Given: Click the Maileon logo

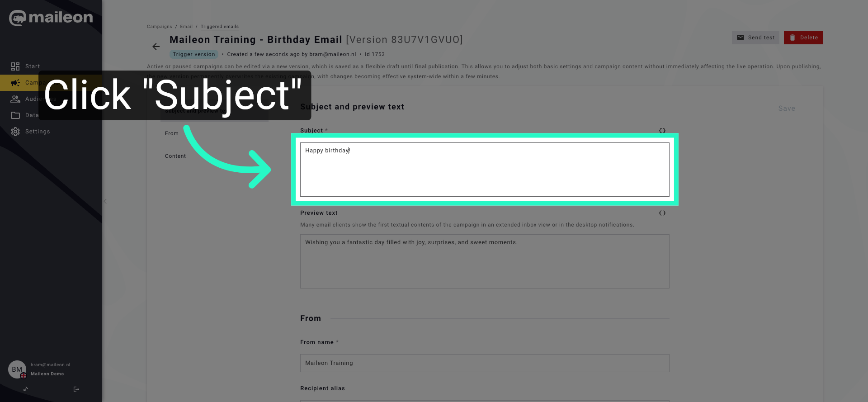Looking at the screenshot, I should click(x=50, y=18).
